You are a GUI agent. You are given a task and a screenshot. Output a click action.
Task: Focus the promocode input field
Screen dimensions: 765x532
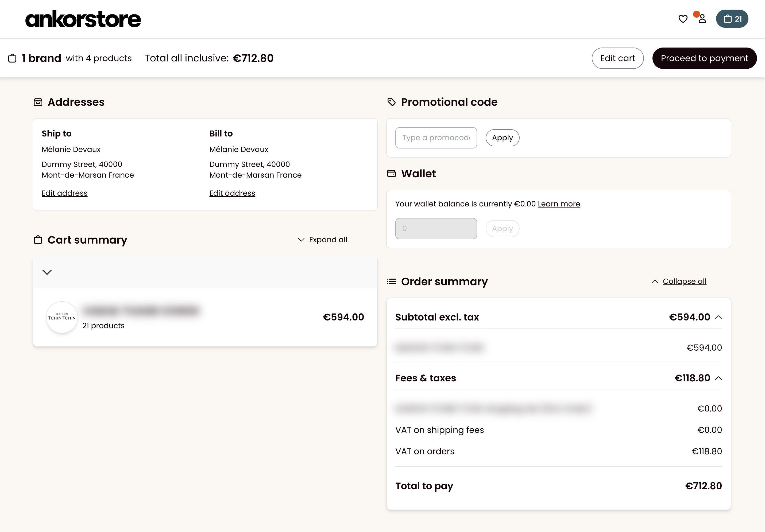[436, 138]
